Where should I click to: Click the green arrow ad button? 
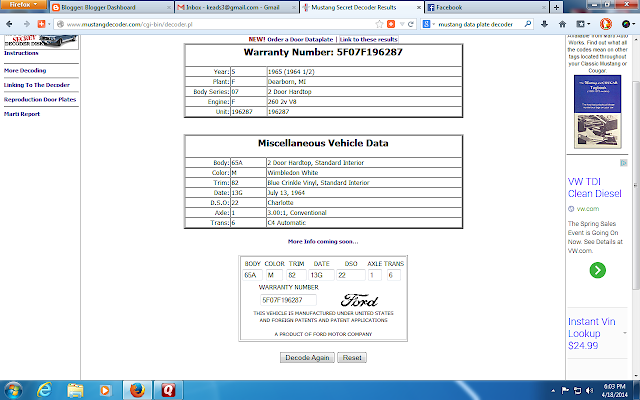coord(598,270)
